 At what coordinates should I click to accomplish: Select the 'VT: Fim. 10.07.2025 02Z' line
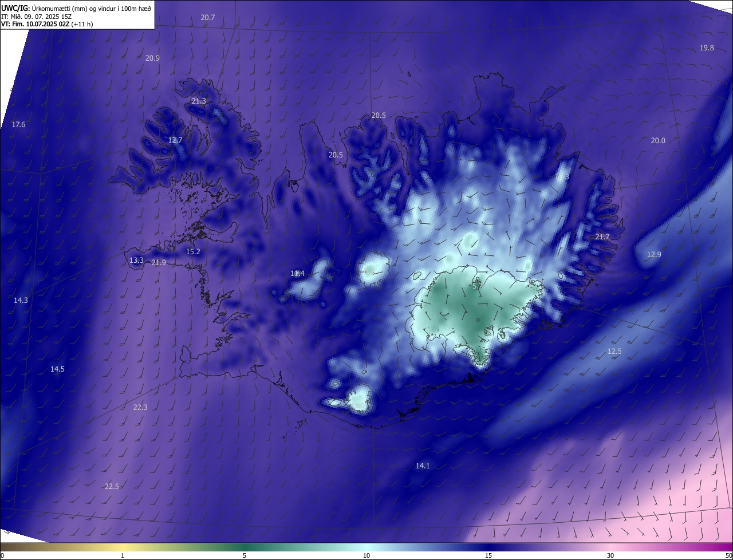pos(35,24)
